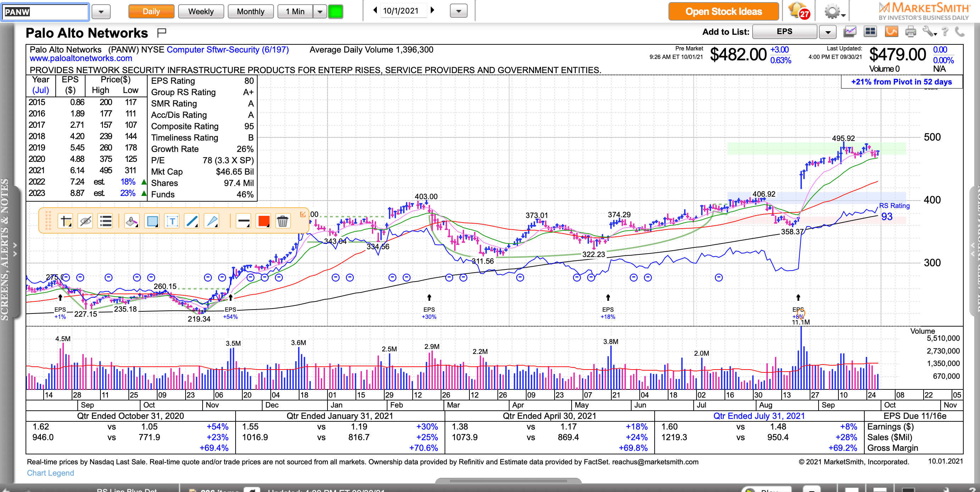Image resolution: width=980 pixels, height=492 pixels.
Task: Click the flag icon beside Palo Alto Networks
Action: coord(162,33)
